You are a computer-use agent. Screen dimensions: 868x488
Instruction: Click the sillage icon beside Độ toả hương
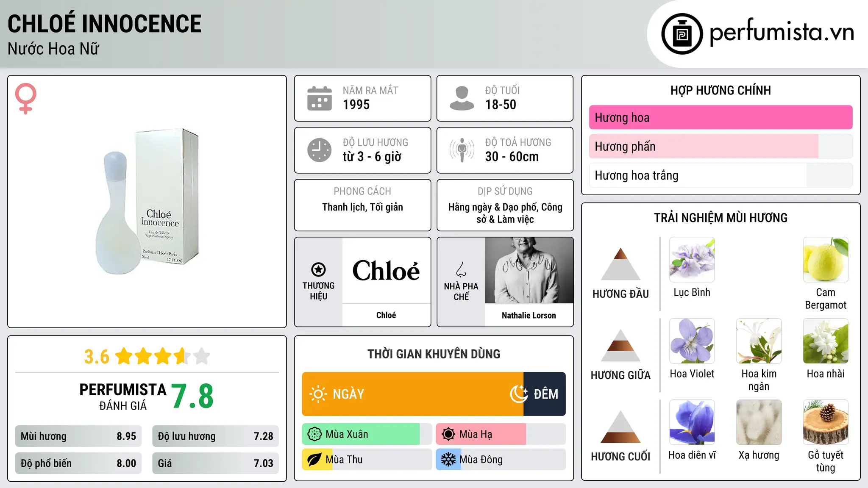click(462, 150)
